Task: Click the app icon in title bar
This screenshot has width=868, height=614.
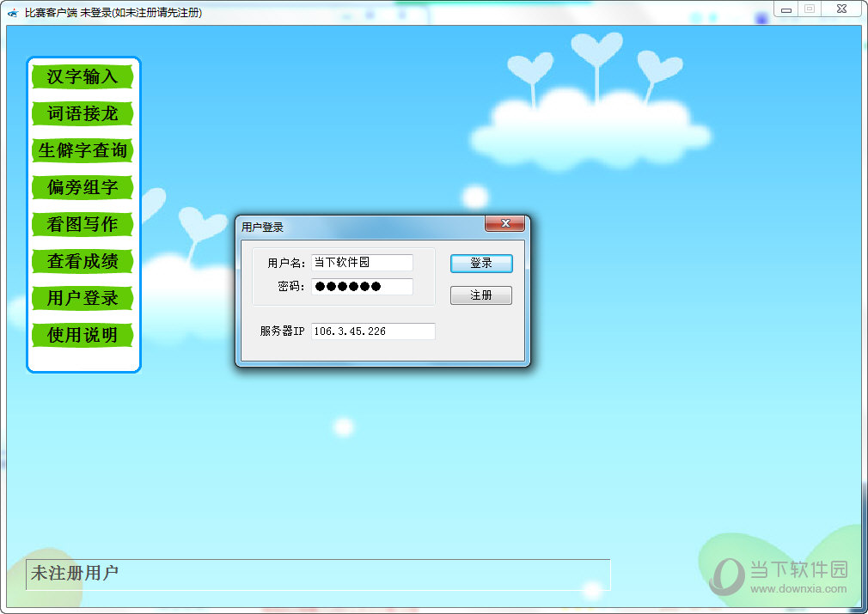Action: [x=12, y=13]
